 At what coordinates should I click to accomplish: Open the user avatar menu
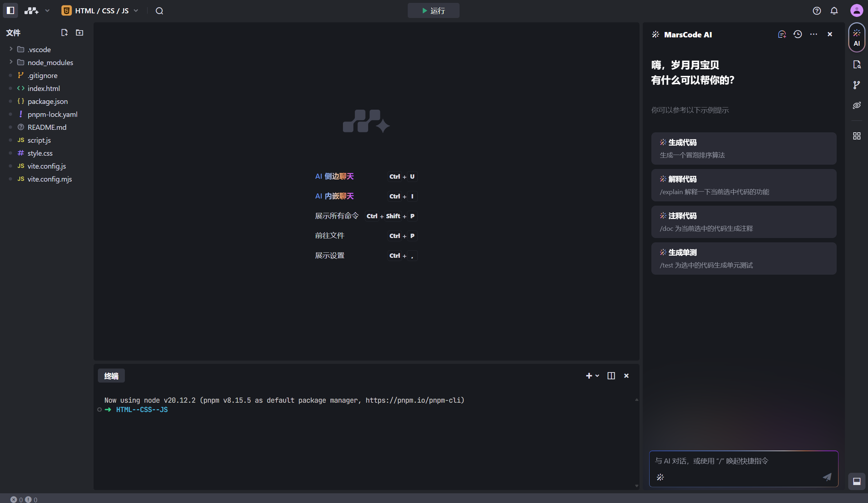pyautogui.click(x=856, y=10)
